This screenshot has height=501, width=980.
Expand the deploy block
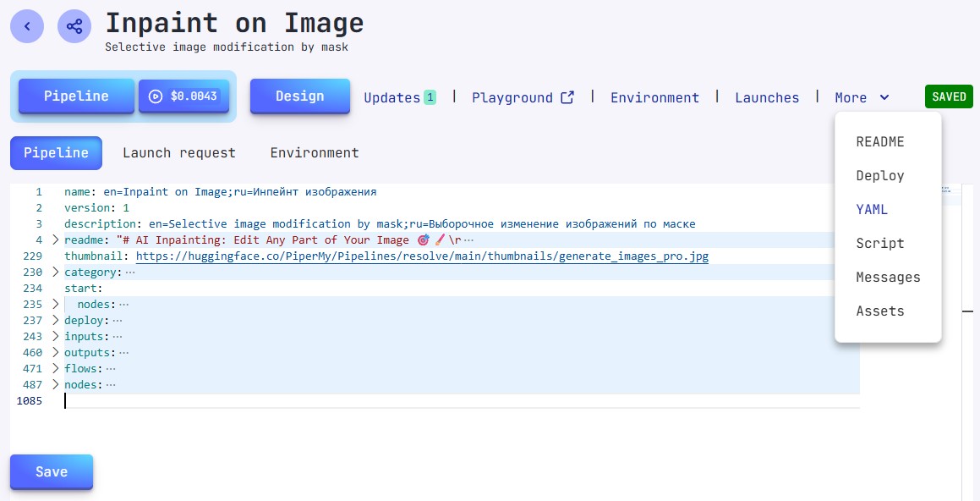[x=56, y=321]
